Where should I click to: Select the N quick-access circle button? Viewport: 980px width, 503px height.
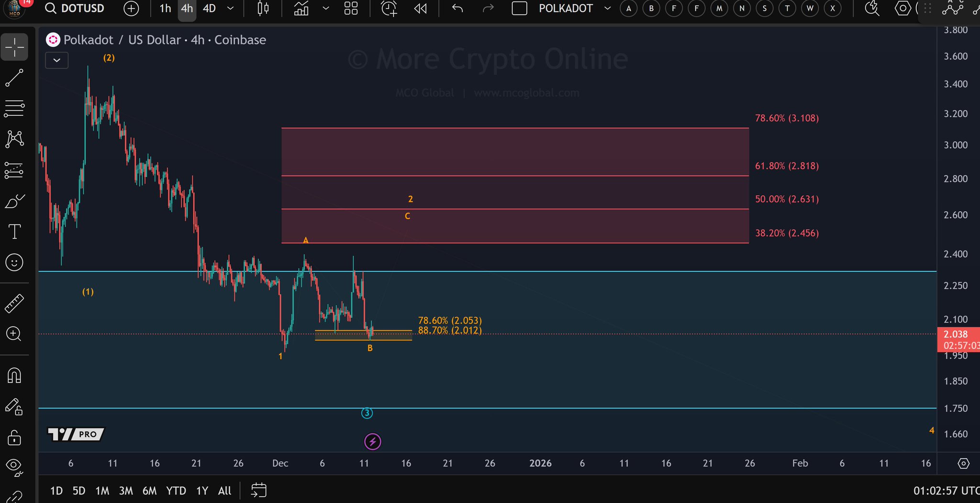[742, 9]
